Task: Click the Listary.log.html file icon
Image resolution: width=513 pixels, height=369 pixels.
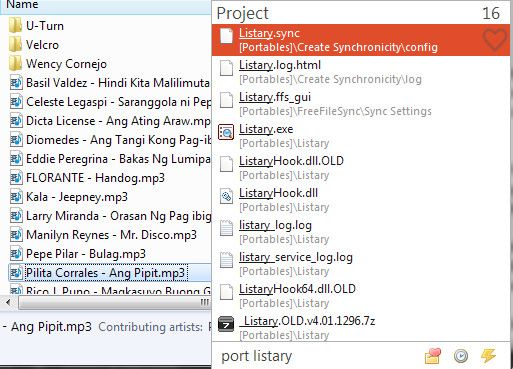Action: [226, 68]
